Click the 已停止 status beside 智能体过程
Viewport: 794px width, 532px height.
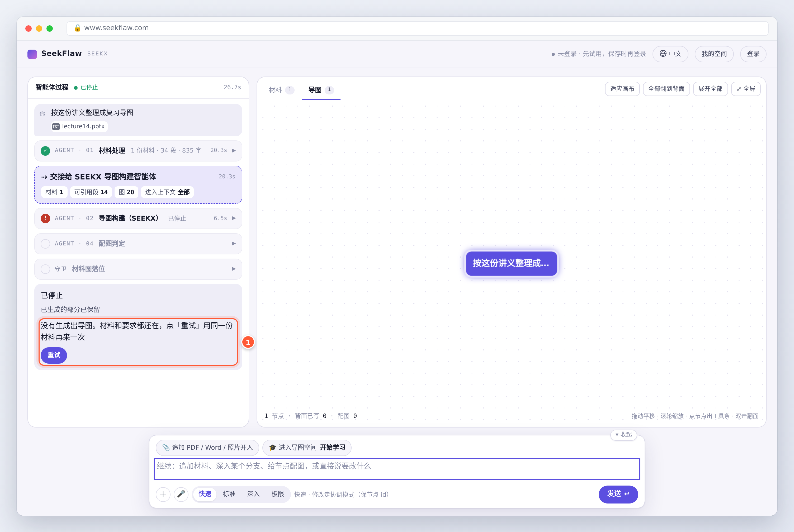tap(86, 88)
